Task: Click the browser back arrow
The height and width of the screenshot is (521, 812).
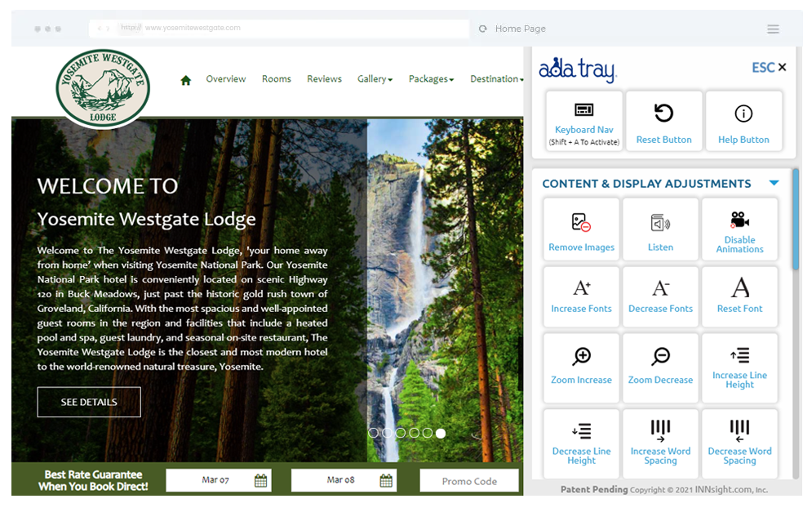Action: point(100,29)
